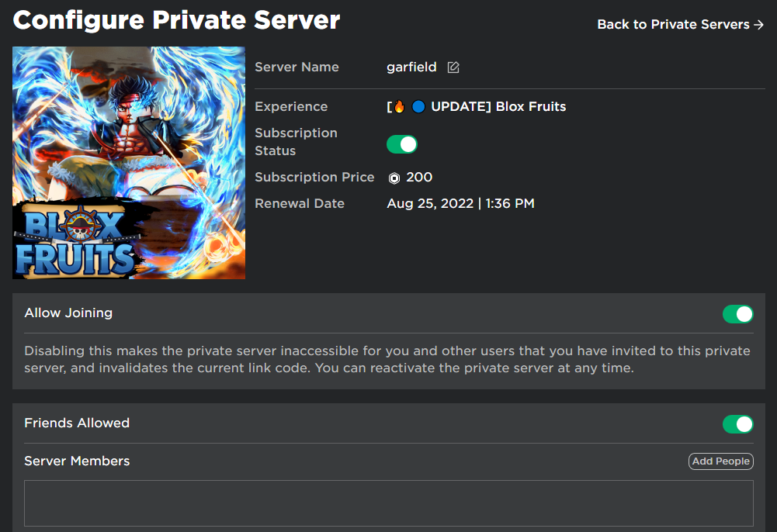
Task: Click the fire emoji in experience title
Action: [x=400, y=106]
